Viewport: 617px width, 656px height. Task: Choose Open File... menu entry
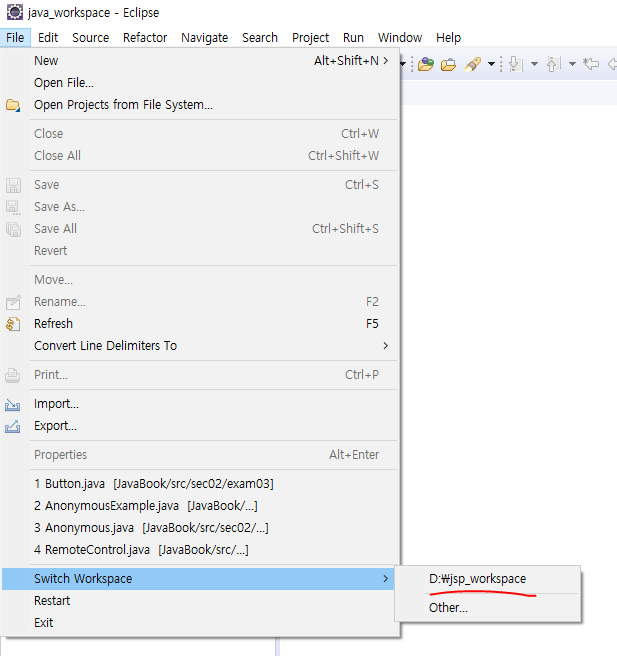pos(200,83)
